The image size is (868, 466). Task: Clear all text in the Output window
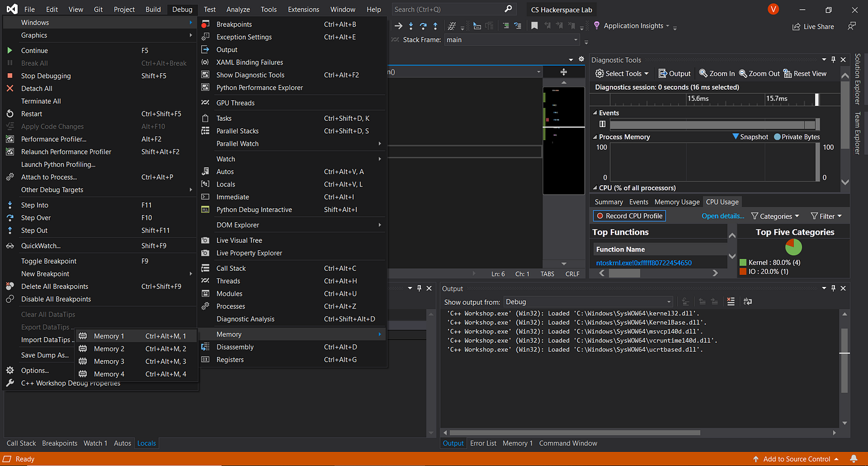[x=730, y=302]
